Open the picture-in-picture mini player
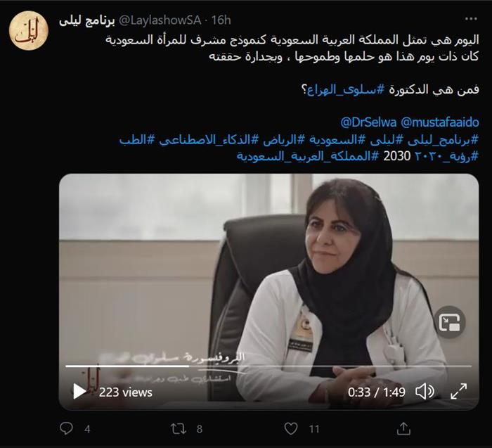492x448 pixels. tap(449, 322)
